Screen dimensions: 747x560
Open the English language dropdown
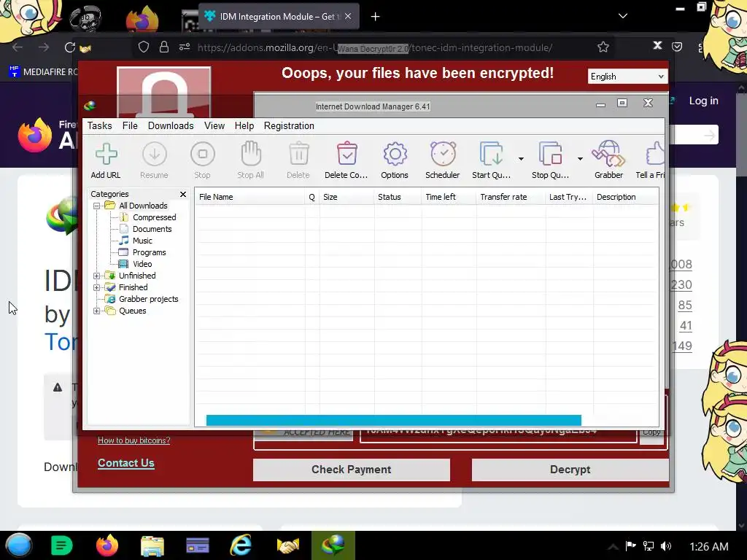627,77
